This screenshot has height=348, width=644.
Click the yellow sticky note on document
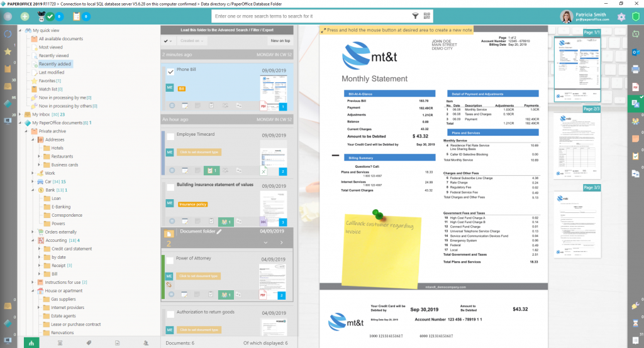tap(381, 251)
